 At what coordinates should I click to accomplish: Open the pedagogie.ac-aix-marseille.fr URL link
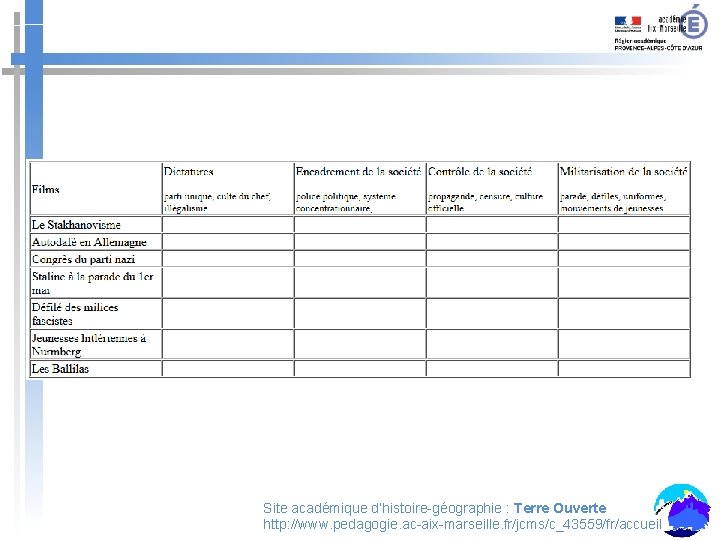point(462,524)
